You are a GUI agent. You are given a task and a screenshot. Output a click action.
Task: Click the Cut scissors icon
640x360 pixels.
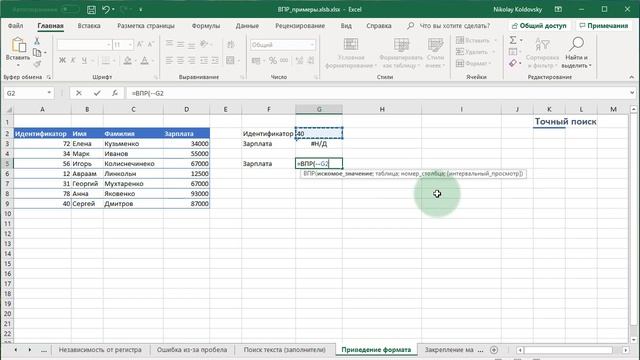[x=37, y=41]
